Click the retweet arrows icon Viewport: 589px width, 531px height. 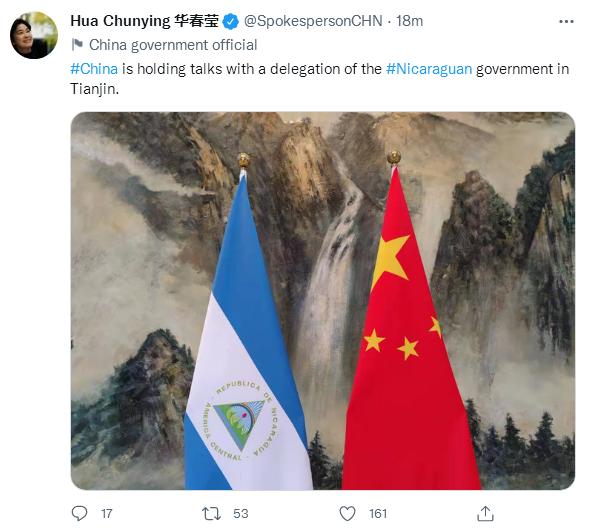211,513
